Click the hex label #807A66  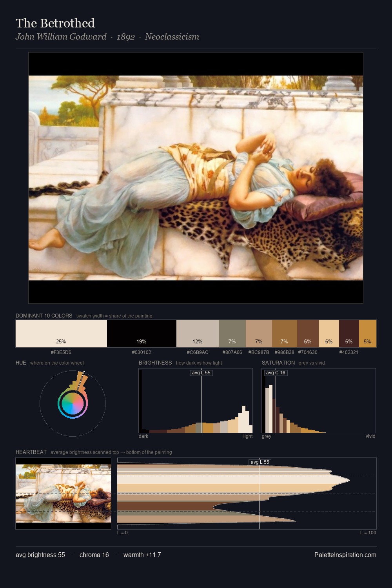click(232, 352)
